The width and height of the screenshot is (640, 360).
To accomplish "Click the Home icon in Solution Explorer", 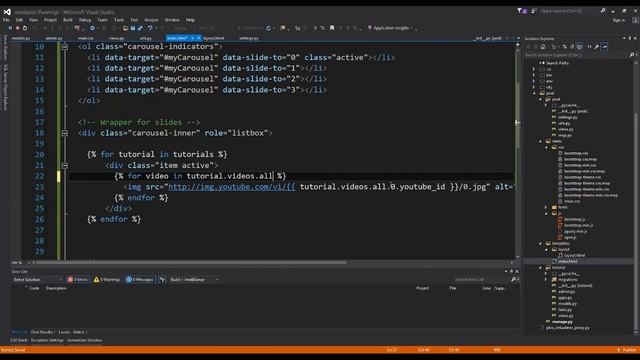I will pyautogui.click(x=543, y=47).
